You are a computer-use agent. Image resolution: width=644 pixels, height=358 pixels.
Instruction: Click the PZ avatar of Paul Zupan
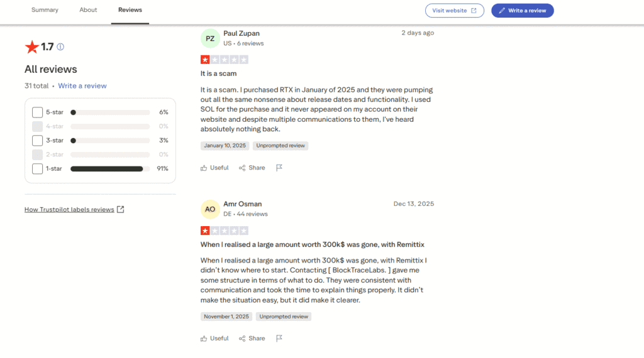tap(210, 38)
